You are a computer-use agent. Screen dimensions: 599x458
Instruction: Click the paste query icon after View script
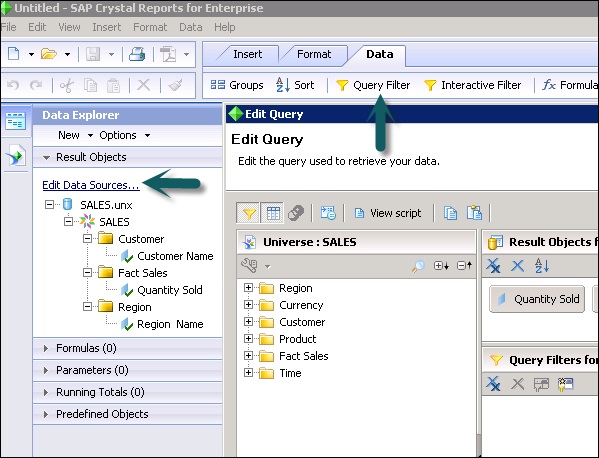point(474,213)
